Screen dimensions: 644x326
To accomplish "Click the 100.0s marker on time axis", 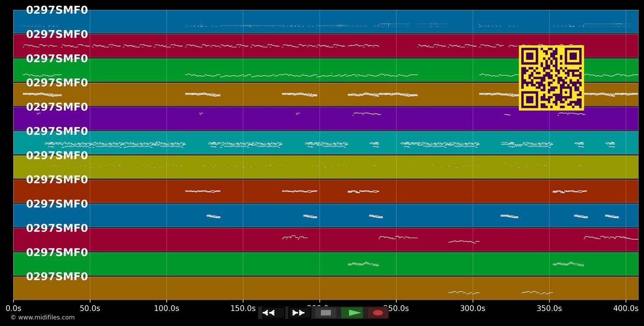I will (167, 308).
